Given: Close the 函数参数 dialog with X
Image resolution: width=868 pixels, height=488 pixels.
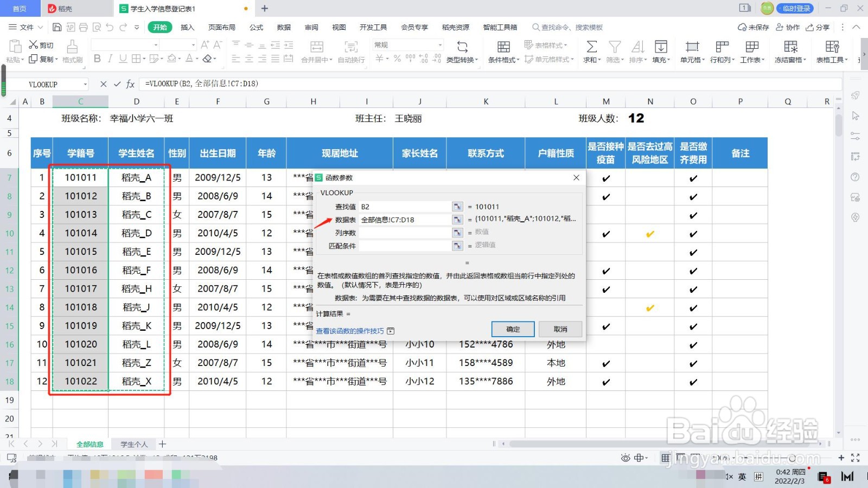Looking at the screenshot, I should (x=576, y=177).
